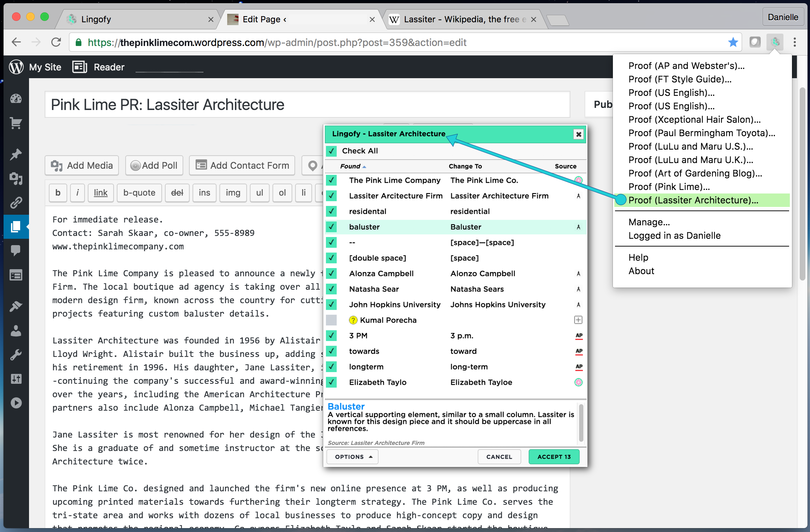810x532 pixels.
Task: Sort by the Found column header
Action: (x=353, y=166)
